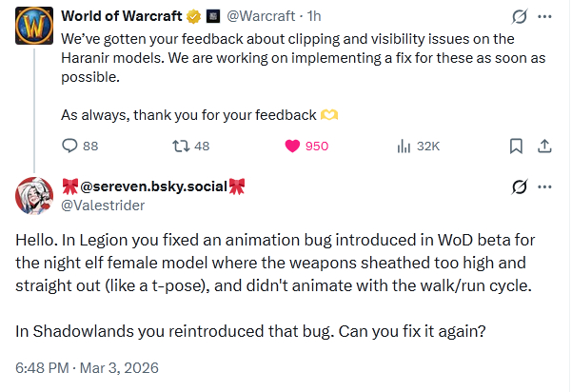Like the Warcraft feedback tweet

coord(293,146)
